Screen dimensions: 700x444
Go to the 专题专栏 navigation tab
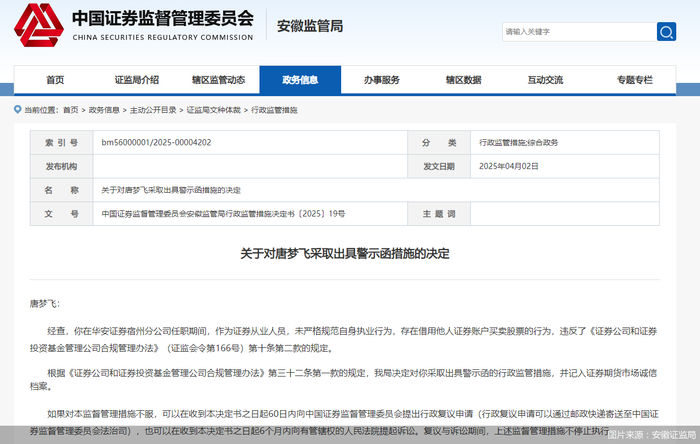634,80
